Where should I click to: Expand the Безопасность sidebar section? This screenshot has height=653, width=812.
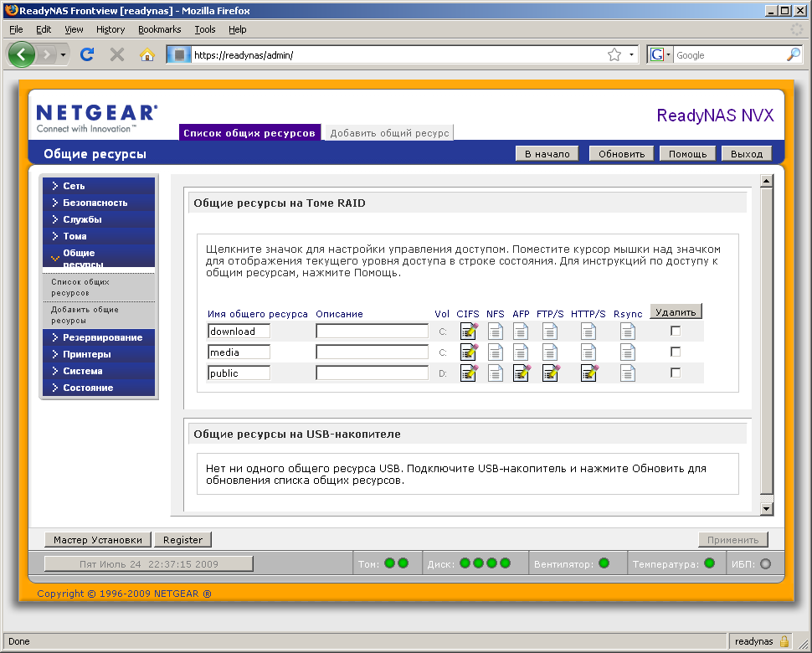(99, 203)
